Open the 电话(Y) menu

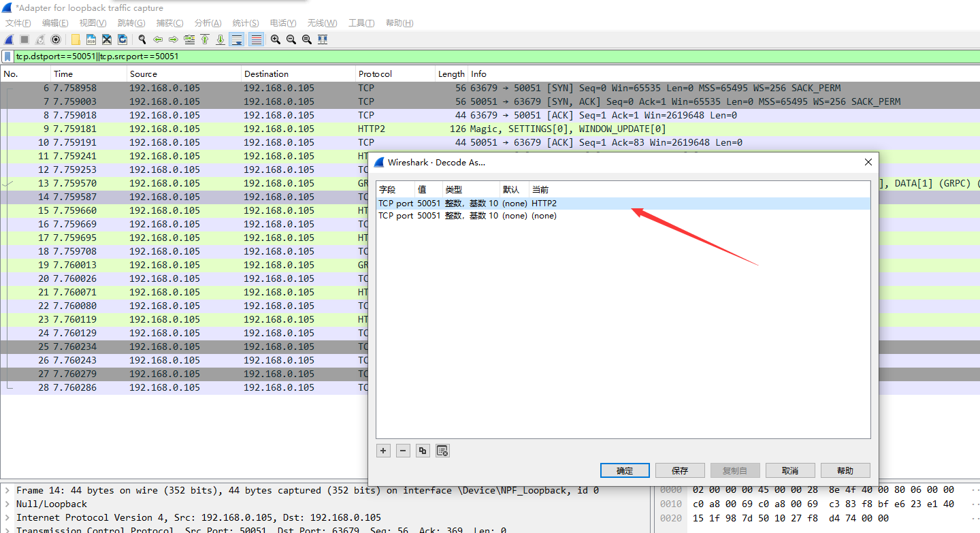[x=283, y=23]
